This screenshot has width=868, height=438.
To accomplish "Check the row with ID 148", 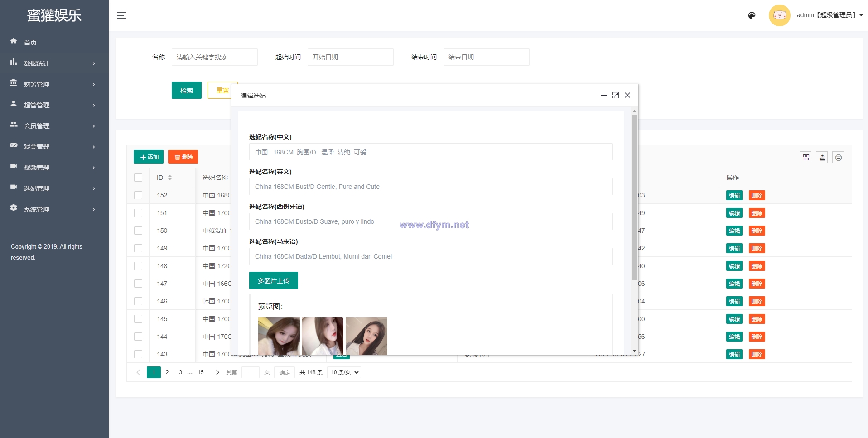I will point(138,266).
